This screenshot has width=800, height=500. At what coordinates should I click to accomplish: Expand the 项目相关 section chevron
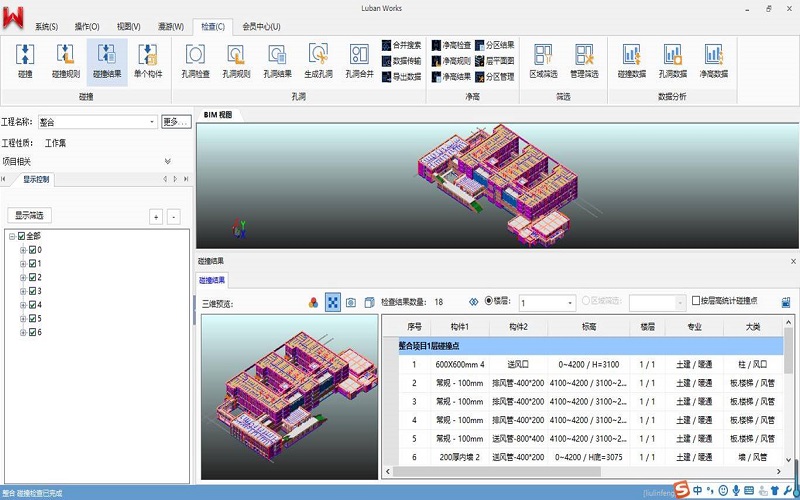click(x=167, y=161)
